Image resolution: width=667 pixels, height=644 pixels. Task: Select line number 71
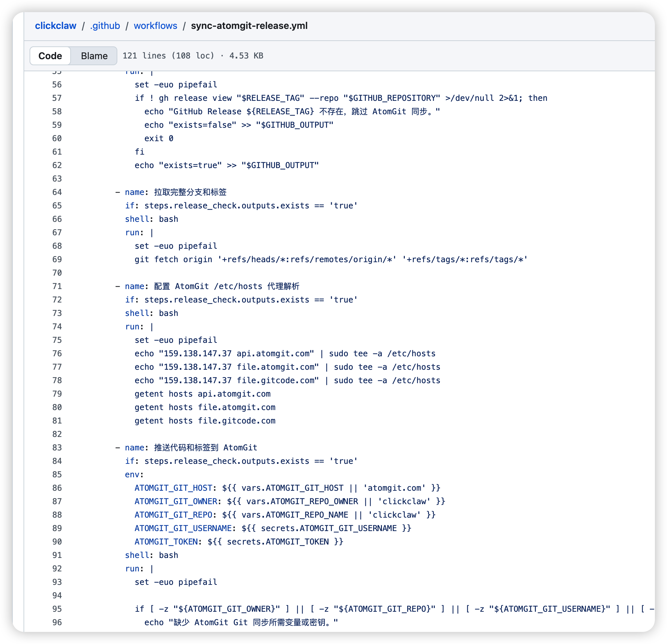57,286
